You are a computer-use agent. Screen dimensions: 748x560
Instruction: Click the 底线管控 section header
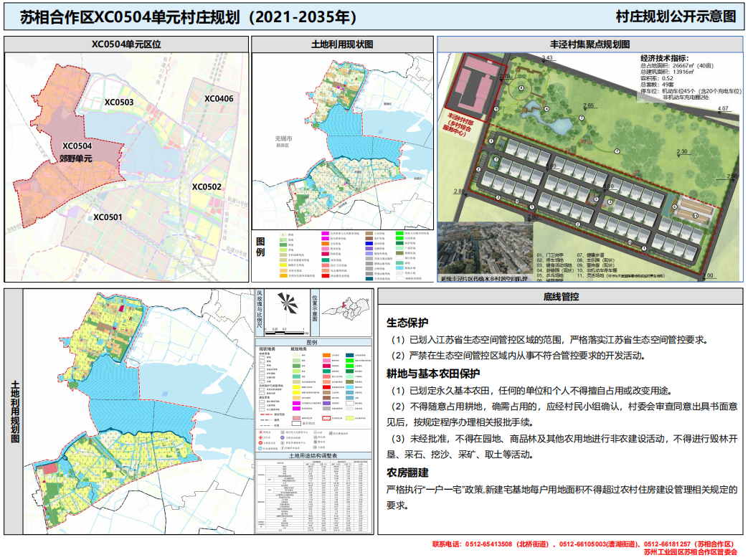(x=561, y=296)
